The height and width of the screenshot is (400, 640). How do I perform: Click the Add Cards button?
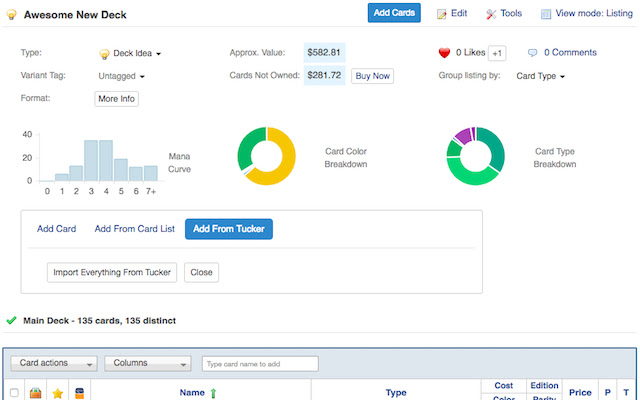click(x=394, y=13)
